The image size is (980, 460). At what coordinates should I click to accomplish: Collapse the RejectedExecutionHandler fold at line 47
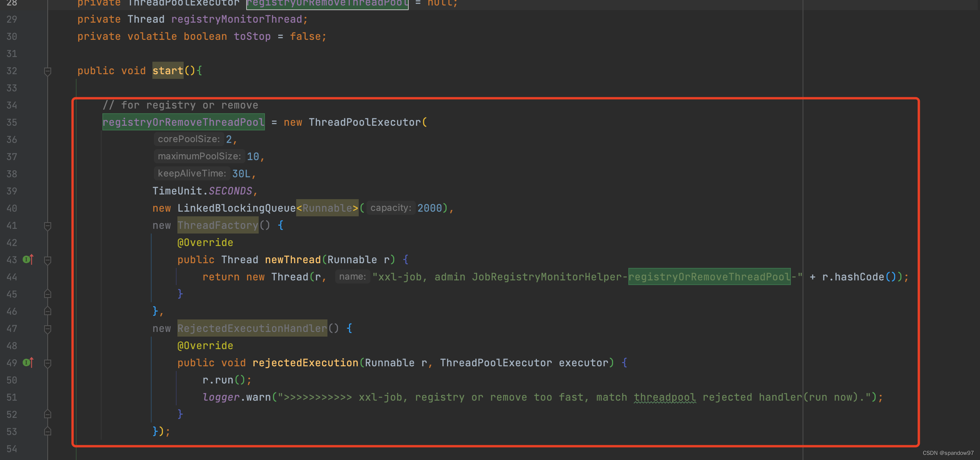tap(48, 329)
